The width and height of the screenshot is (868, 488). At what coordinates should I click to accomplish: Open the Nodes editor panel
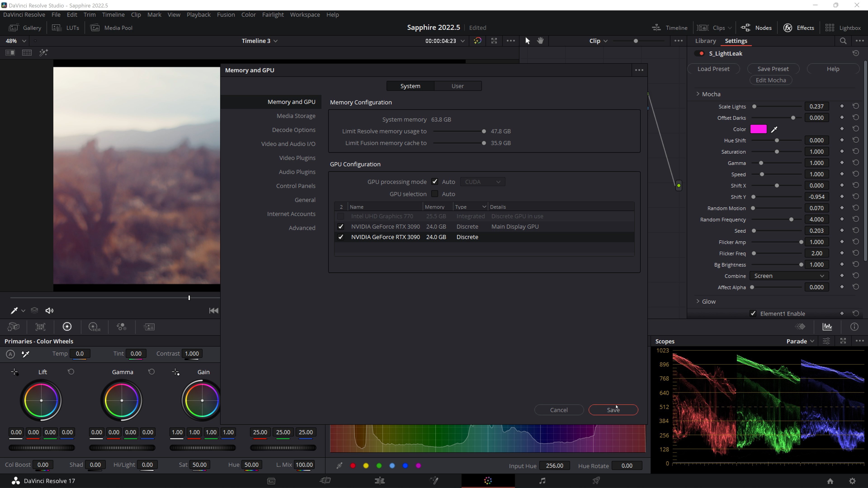point(756,28)
